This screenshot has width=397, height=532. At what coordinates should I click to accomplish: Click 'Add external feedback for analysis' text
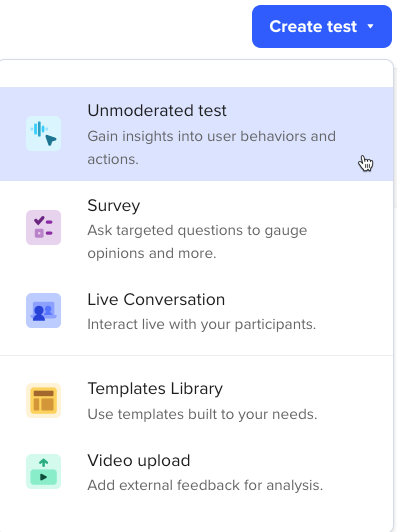point(205,485)
